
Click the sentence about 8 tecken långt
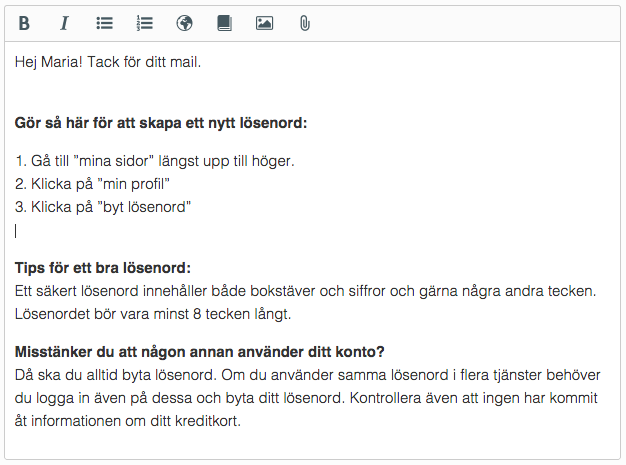point(165,314)
